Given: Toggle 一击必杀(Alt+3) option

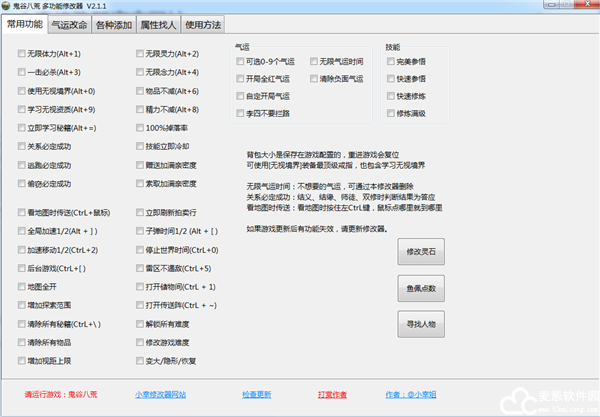Looking at the screenshot, I should 23,72.
